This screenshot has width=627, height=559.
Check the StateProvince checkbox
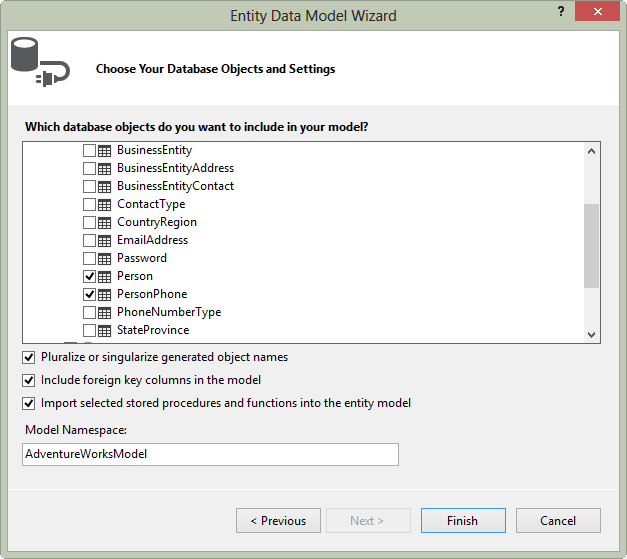[x=89, y=331]
